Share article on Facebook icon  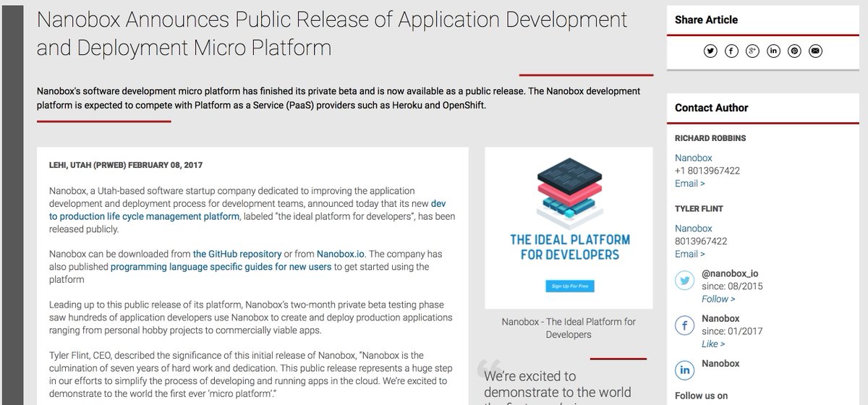(731, 51)
